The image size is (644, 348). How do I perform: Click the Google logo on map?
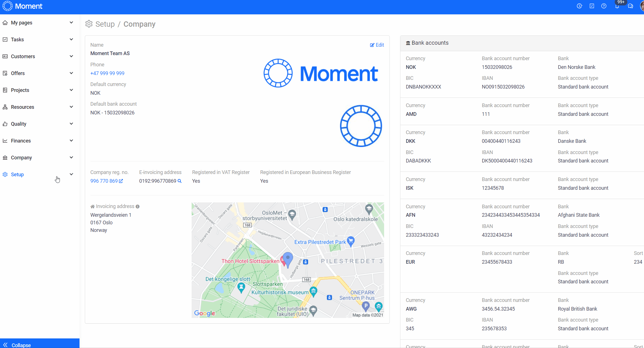point(205,313)
